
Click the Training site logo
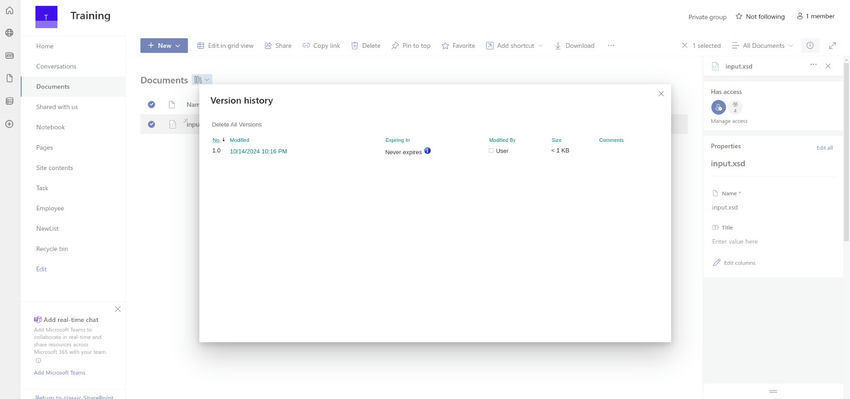[46, 17]
